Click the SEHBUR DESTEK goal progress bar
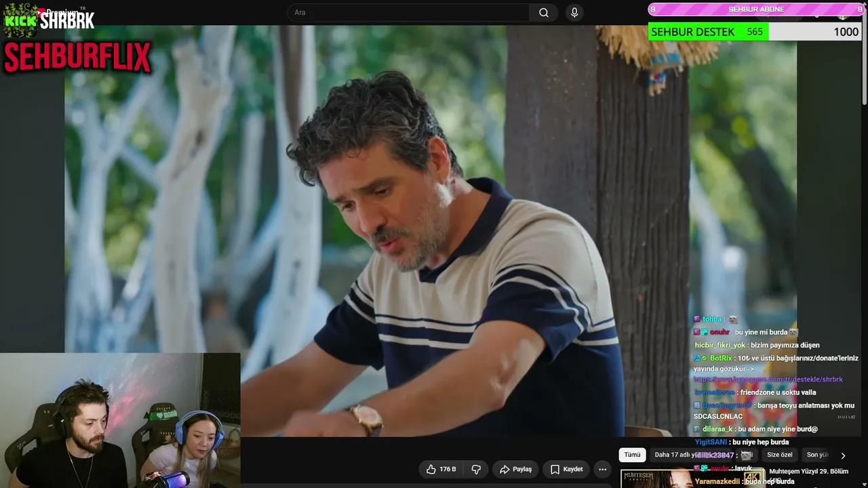868x488 pixels. (755, 32)
